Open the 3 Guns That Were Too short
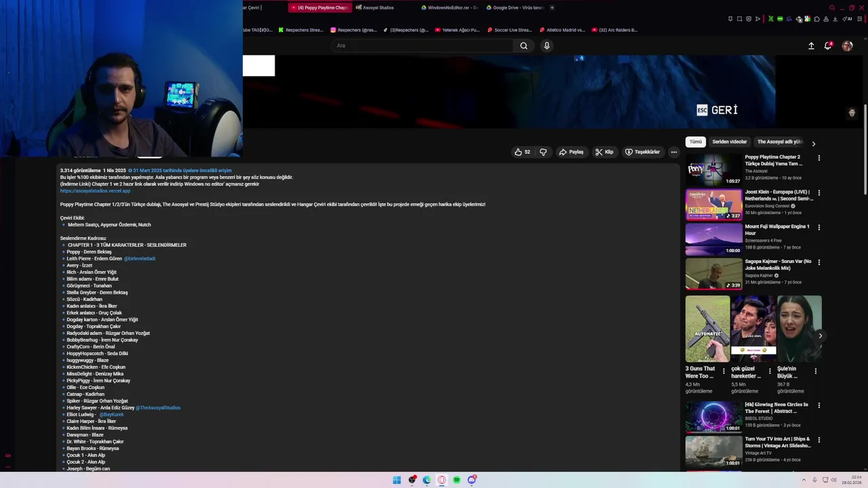Image resolution: width=868 pixels, height=488 pixels. [x=707, y=329]
